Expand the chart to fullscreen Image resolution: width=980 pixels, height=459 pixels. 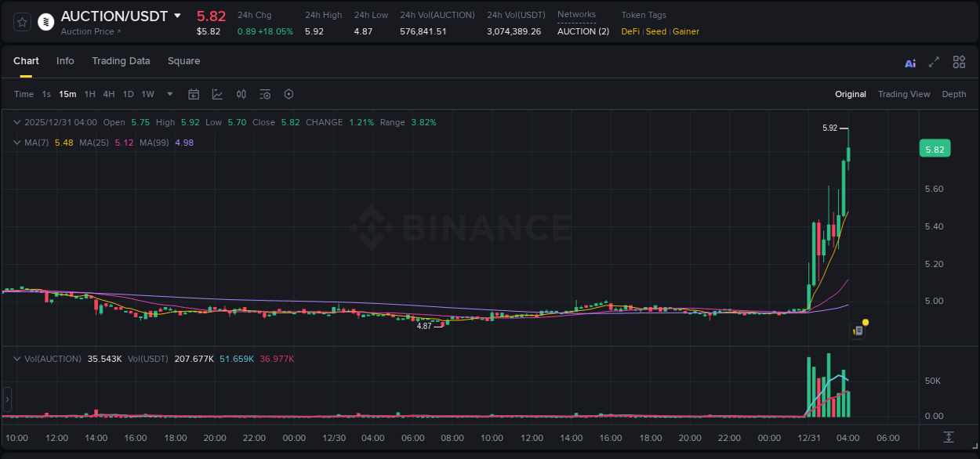point(934,63)
